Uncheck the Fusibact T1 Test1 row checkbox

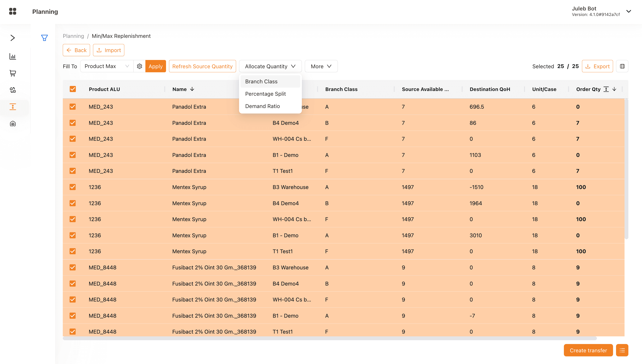click(x=73, y=332)
